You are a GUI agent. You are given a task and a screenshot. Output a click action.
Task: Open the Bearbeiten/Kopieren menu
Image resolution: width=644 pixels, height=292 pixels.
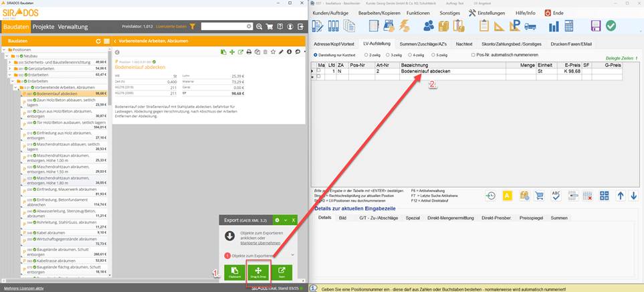pyautogui.click(x=379, y=13)
